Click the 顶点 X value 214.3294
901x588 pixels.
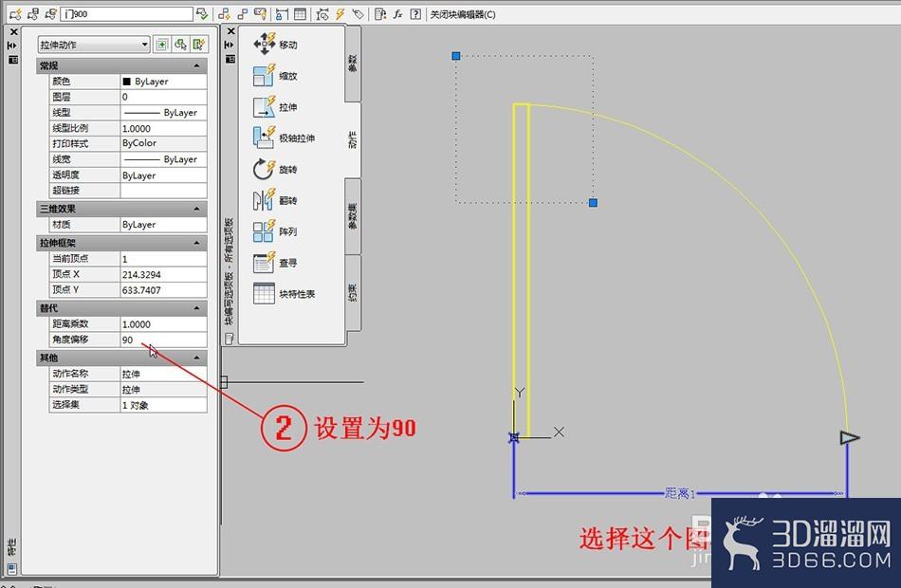[x=163, y=275]
